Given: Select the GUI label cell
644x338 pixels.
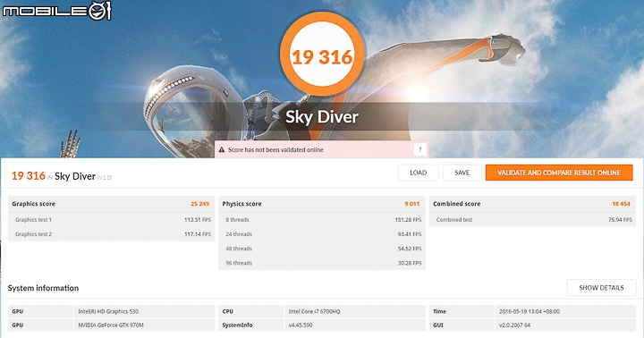Looking at the screenshot, I should [x=462, y=325].
